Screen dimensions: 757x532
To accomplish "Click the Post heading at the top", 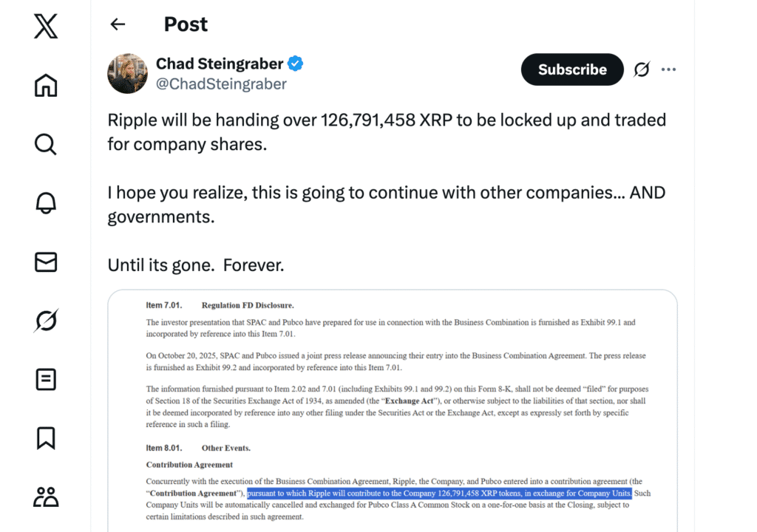I will pyautogui.click(x=186, y=24).
